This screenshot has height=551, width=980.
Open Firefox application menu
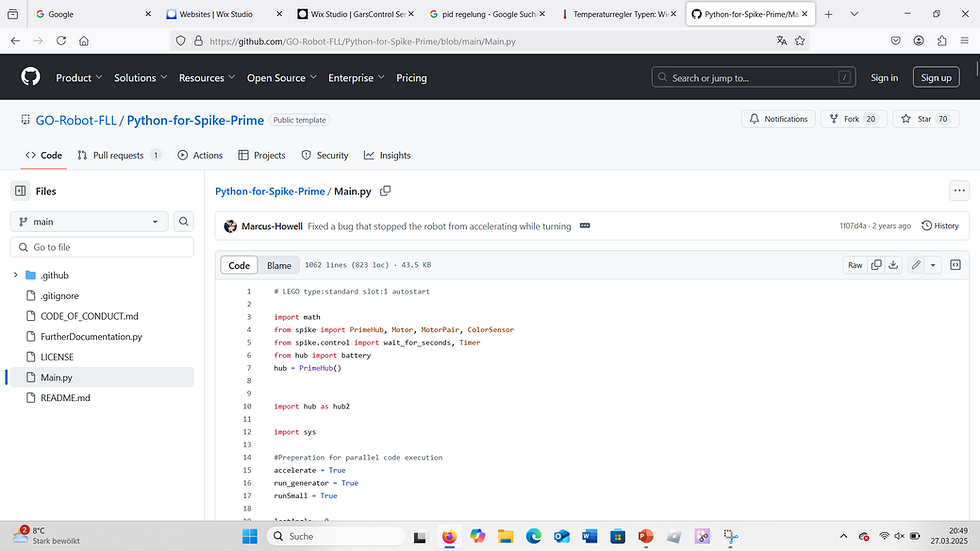click(x=964, y=41)
